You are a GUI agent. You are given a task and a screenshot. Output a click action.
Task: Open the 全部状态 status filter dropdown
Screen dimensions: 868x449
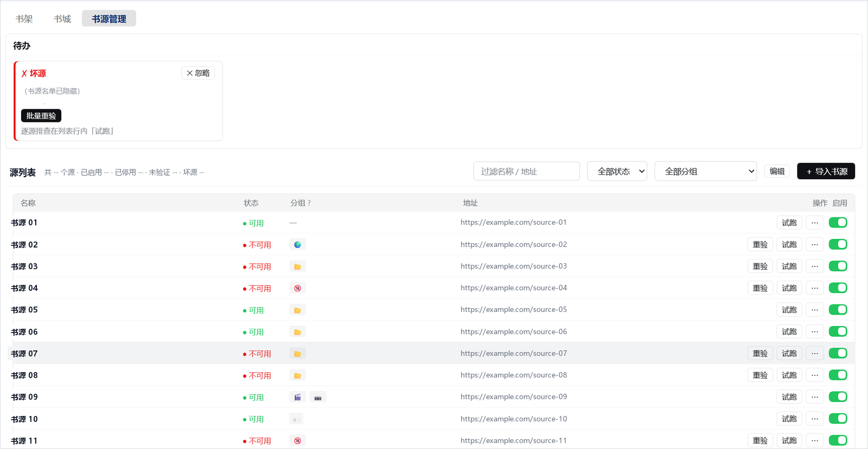pos(617,171)
